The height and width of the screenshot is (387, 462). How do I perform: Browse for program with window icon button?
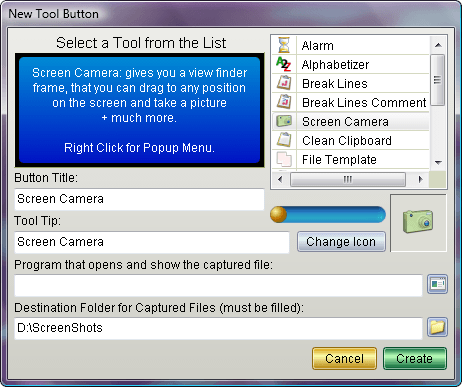(x=437, y=284)
